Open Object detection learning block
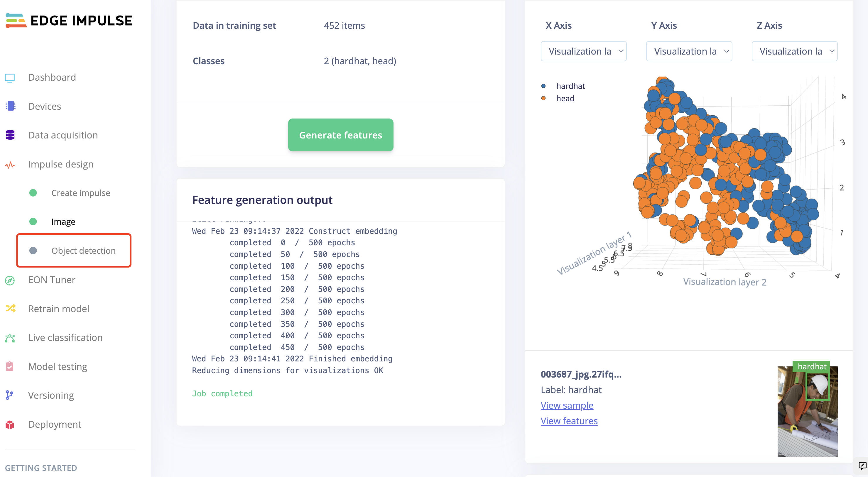Viewport: 868px width, 477px height. [x=83, y=251]
